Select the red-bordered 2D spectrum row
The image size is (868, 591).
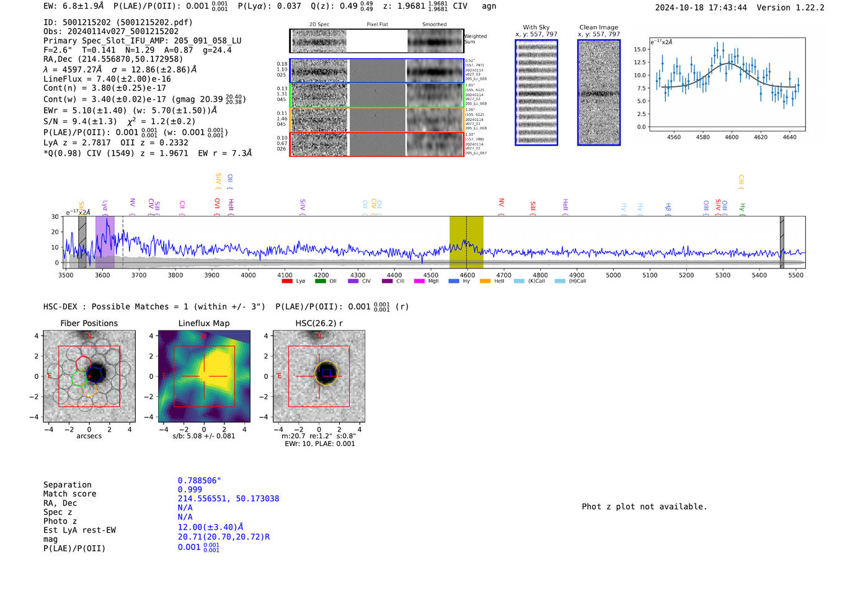coord(376,144)
